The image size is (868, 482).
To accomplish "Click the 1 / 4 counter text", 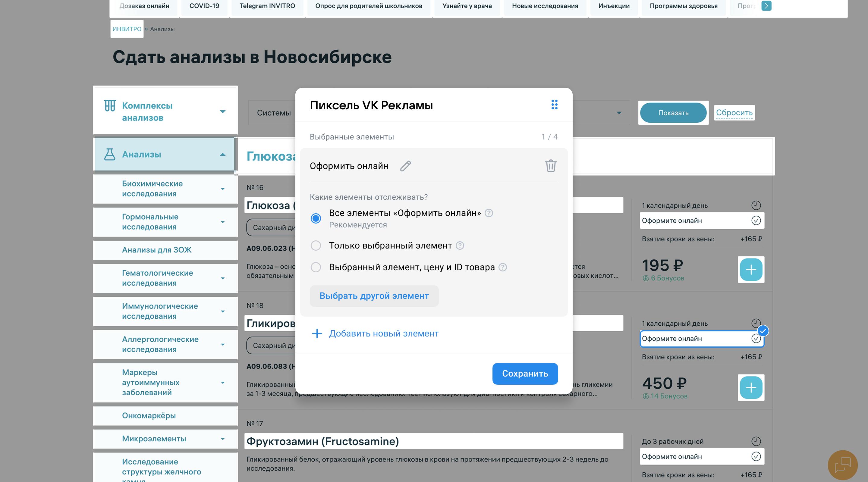I will (x=549, y=137).
